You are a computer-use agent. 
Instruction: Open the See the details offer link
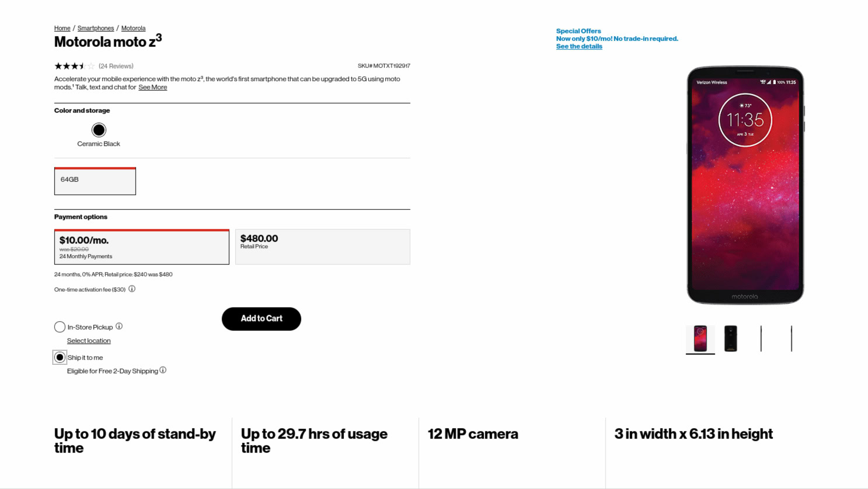pos(578,46)
